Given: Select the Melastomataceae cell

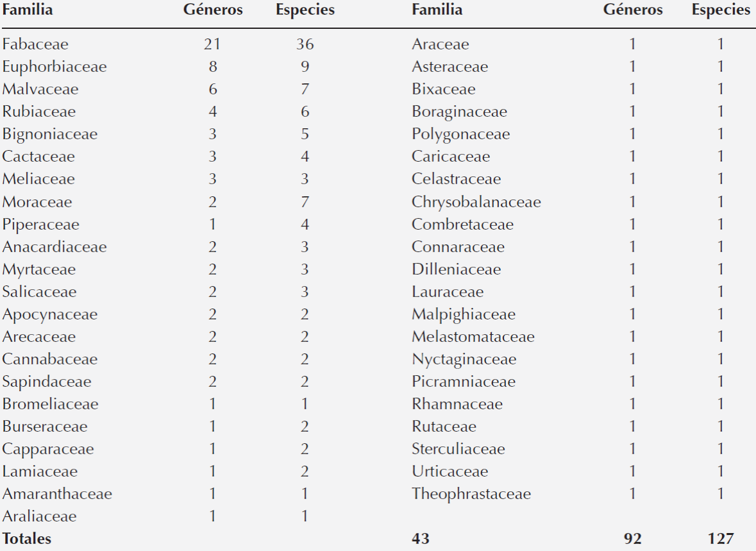Looking at the screenshot, I should coord(473,337).
